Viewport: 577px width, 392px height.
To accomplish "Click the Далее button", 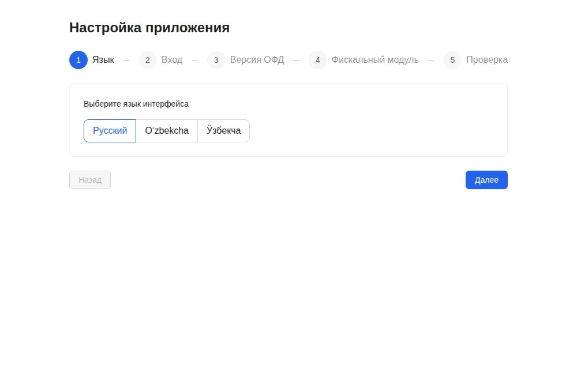I will click(x=486, y=180).
